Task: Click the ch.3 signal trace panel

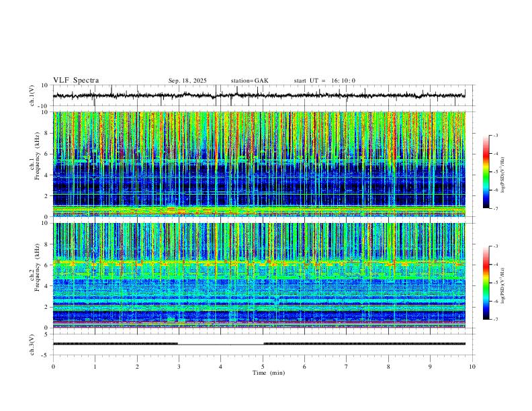Action: [263, 345]
